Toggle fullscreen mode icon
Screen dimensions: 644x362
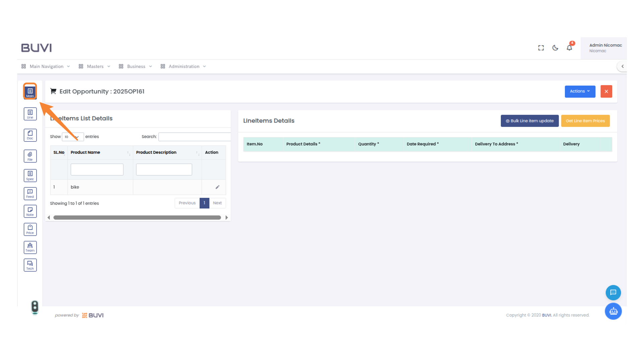tap(541, 48)
